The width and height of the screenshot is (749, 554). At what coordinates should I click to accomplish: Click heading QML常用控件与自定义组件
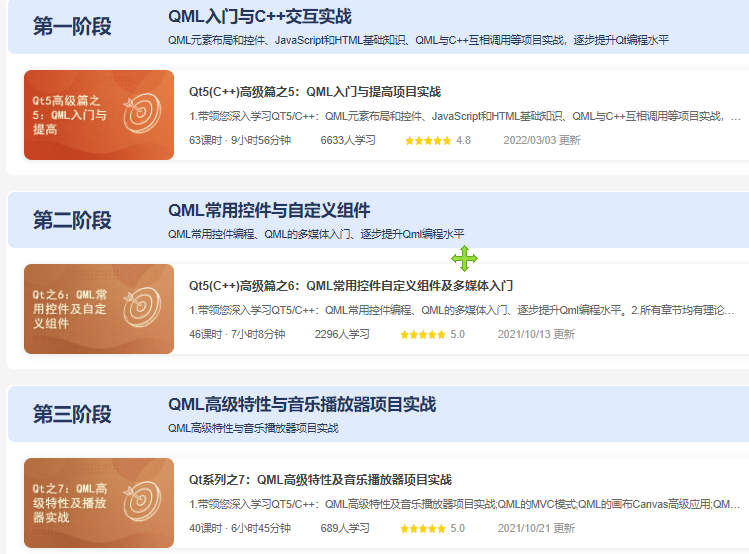[x=269, y=211]
